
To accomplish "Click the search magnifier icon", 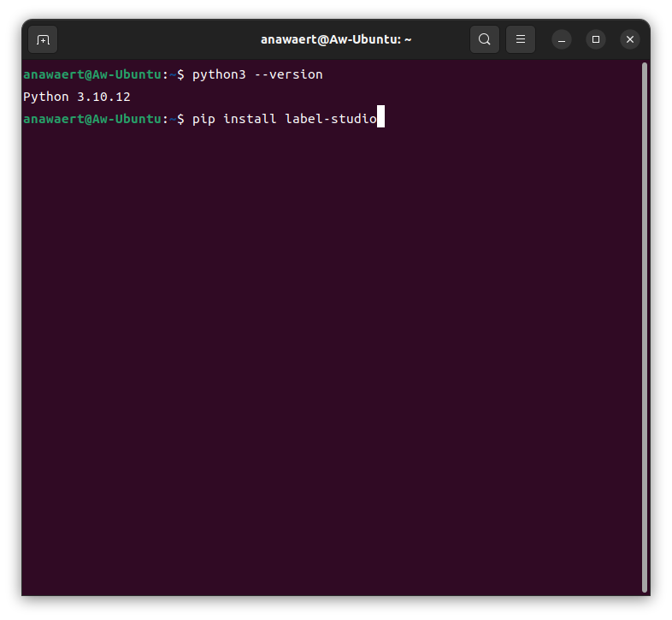I will 485,39.
